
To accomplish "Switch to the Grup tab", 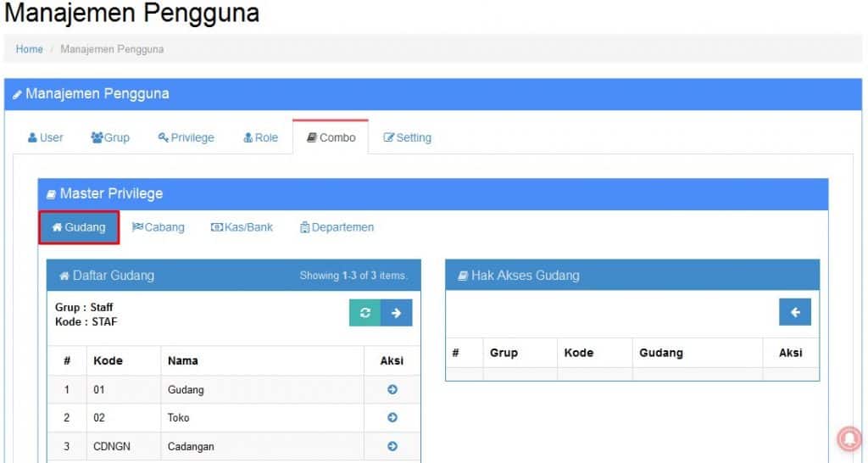I will (x=110, y=137).
